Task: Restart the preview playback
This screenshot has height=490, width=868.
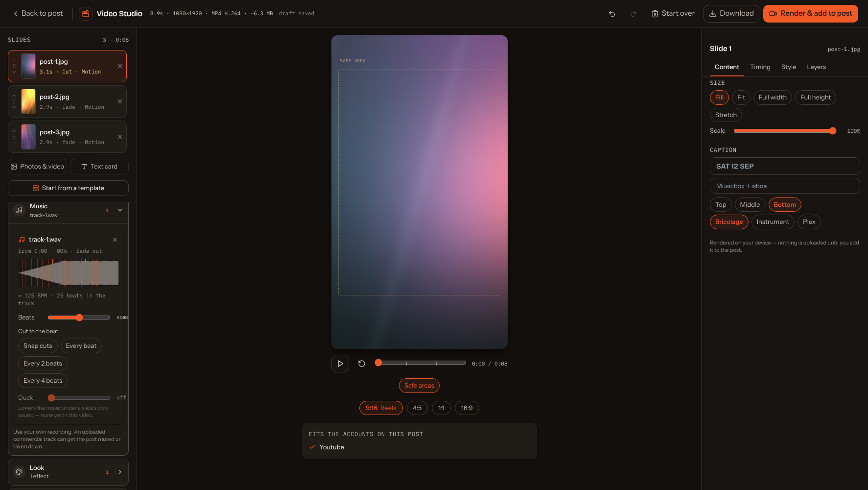Action: 362,364
